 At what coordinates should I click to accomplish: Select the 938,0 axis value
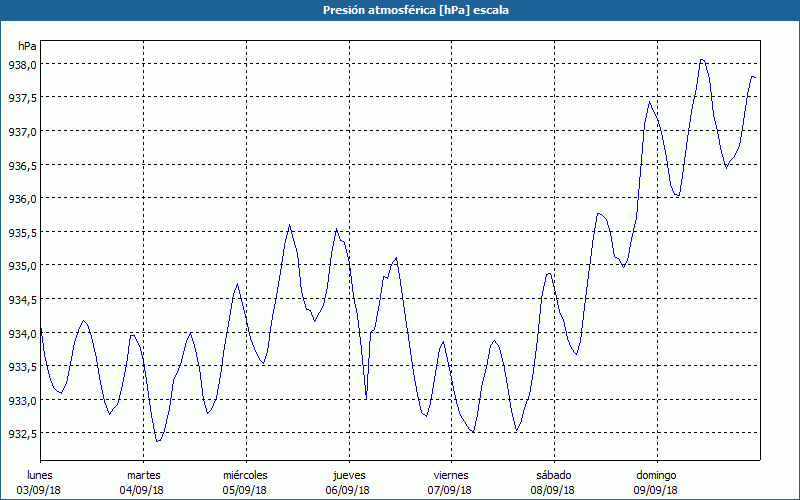click(22, 65)
